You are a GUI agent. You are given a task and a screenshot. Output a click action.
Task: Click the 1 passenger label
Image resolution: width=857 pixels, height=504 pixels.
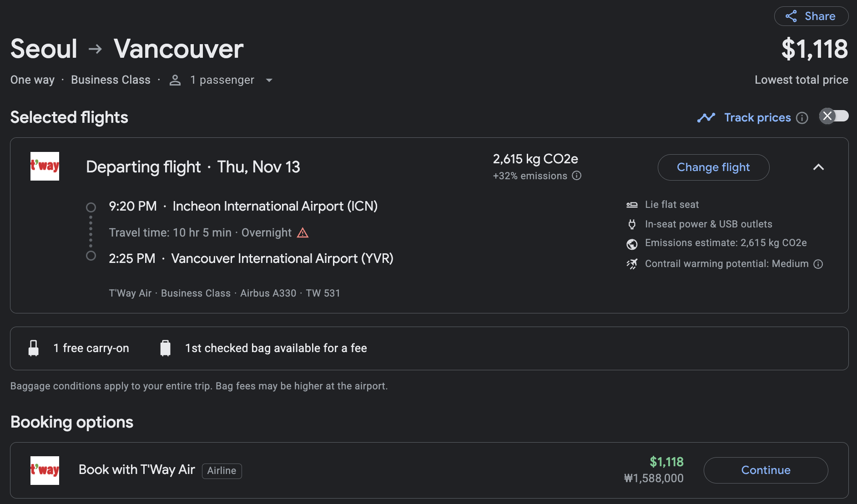(x=222, y=80)
